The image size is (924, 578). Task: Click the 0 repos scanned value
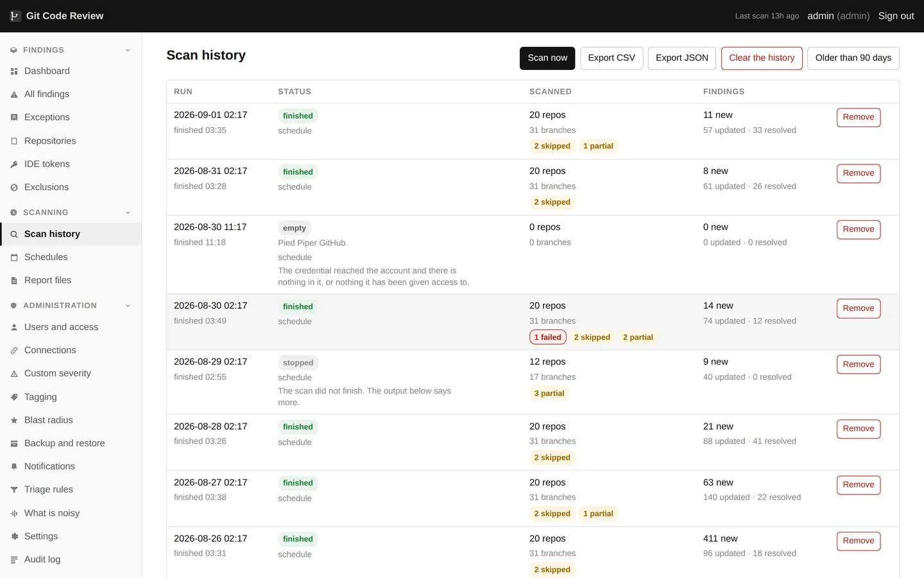pos(545,227)
